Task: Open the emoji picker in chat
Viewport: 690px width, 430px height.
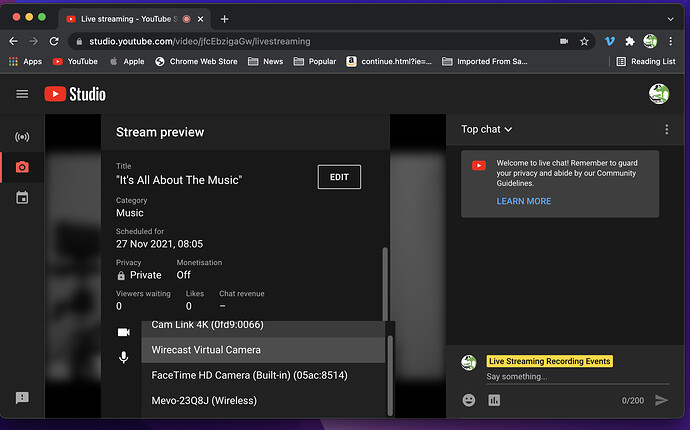Action: (469, 400)
